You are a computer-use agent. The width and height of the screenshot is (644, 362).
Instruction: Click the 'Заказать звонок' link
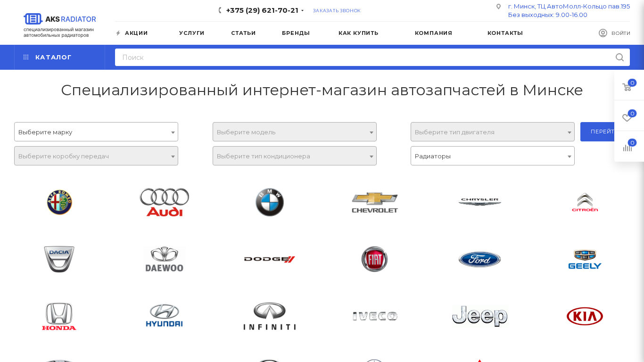click(x=337, y=11)
